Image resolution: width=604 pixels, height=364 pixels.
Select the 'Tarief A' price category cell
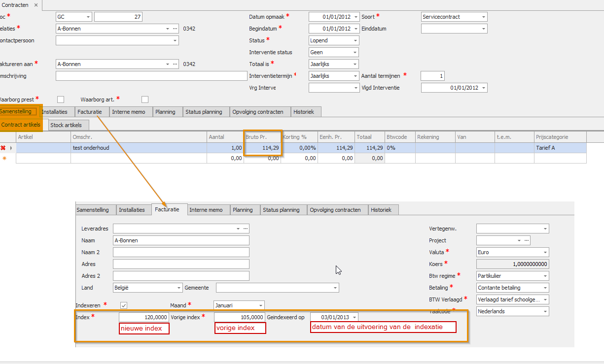(560, 148)
